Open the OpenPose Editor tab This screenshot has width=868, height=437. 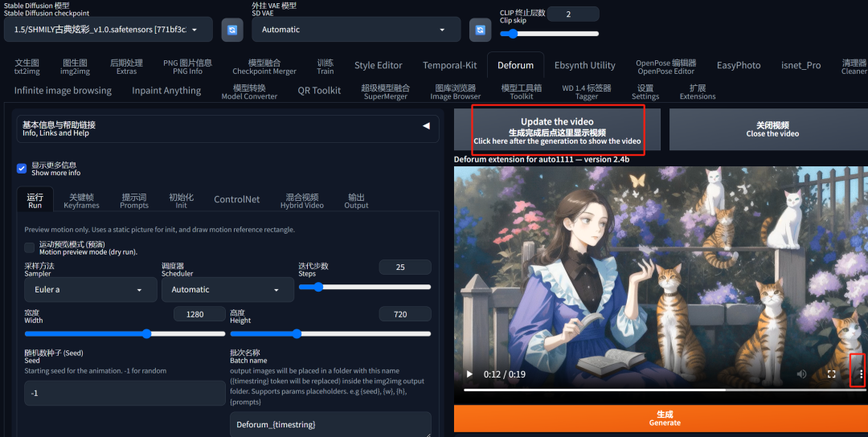tap(666, 67)
